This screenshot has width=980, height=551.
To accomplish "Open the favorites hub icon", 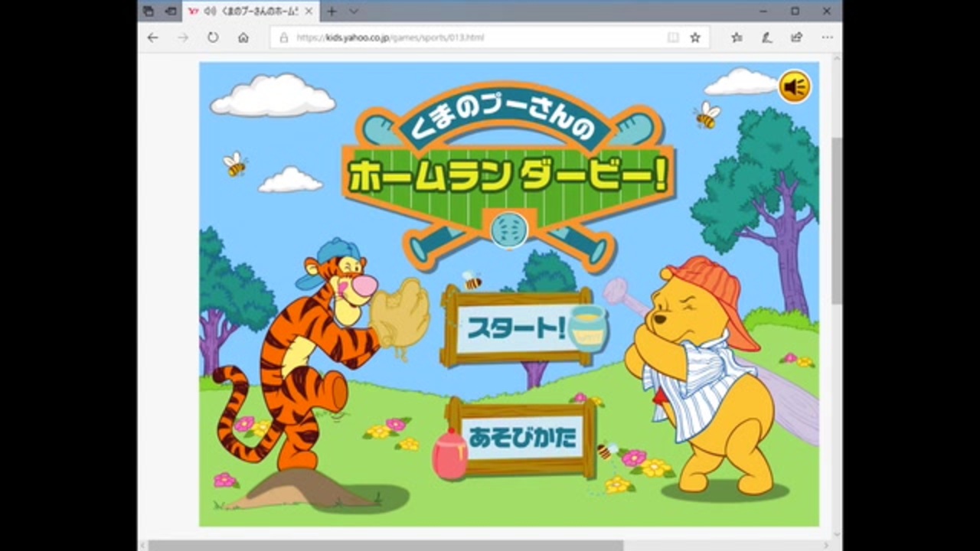I will pyautogui.click(x=736, y=37).
